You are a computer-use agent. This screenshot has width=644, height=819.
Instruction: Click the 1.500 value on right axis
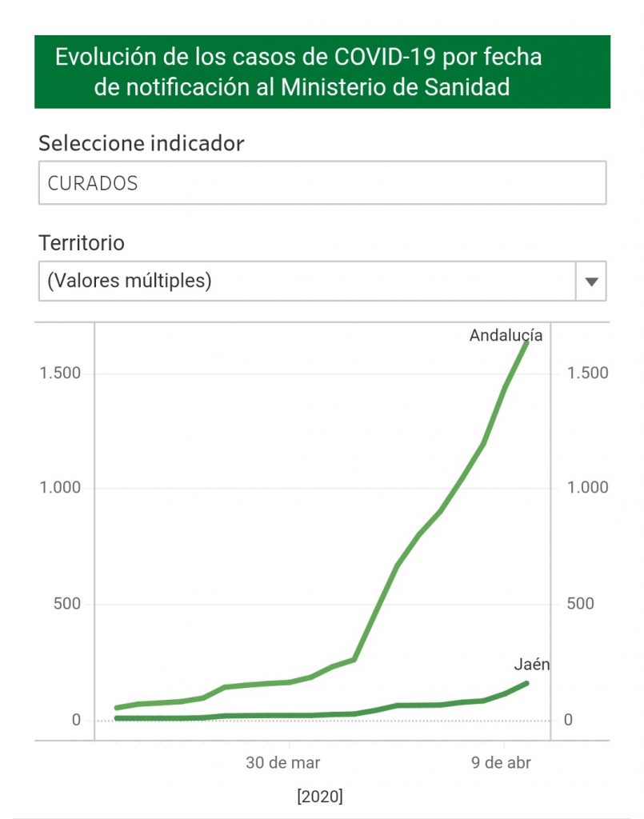tap(587, 374)
